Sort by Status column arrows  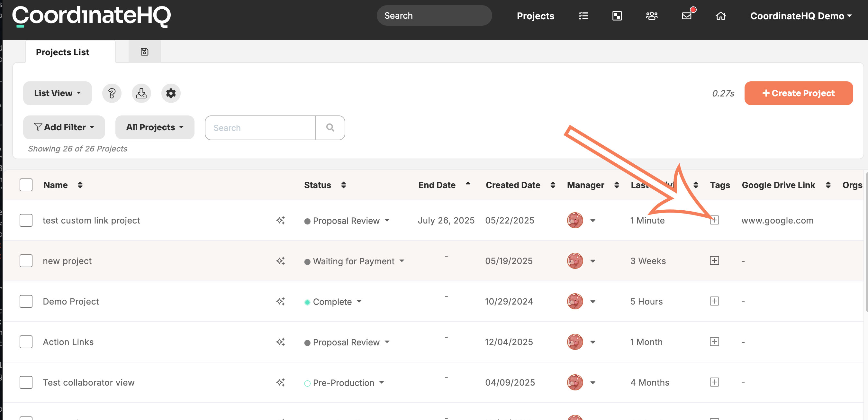click(x=343, y=185)
